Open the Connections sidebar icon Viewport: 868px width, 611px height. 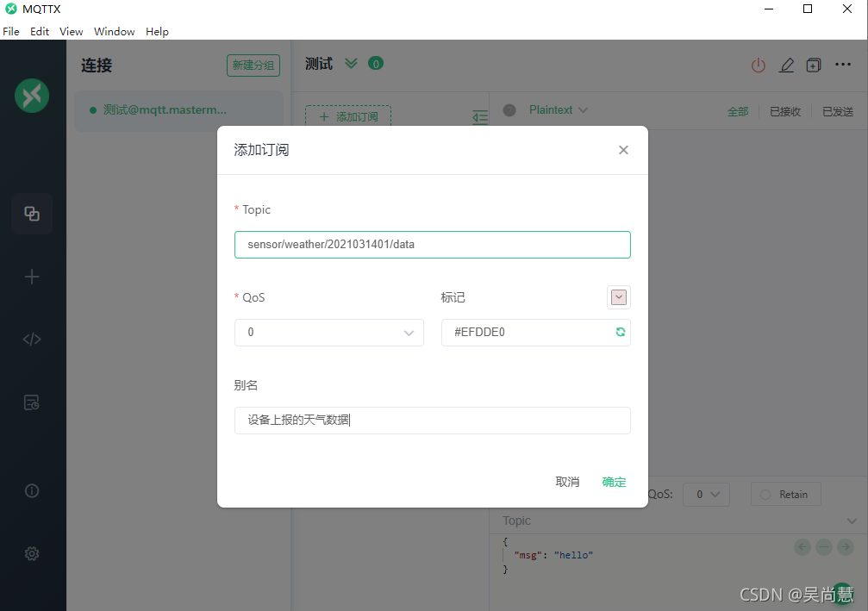(x=32, y=214)
